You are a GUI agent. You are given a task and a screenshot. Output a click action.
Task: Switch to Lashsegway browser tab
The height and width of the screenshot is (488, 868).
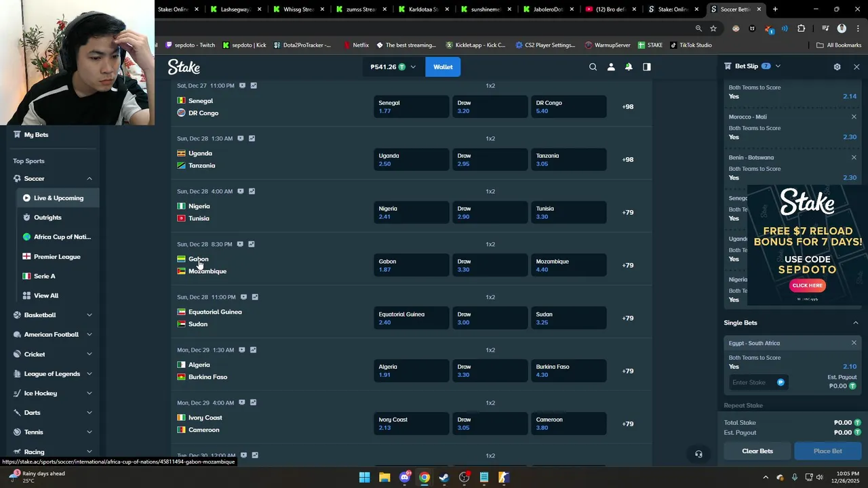coord(235,9)
